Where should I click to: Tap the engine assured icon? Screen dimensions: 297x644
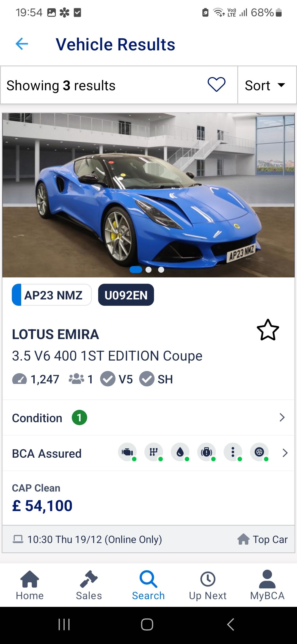click(x=127, y=452)
